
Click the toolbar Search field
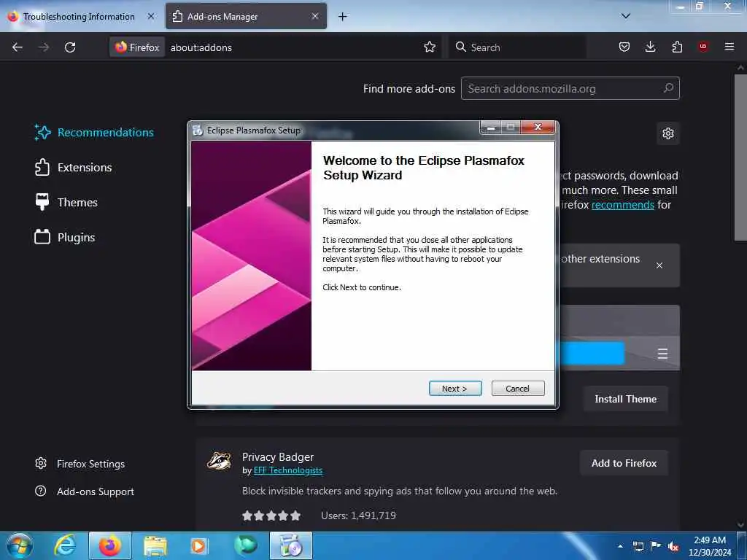(x=517, y=47)
